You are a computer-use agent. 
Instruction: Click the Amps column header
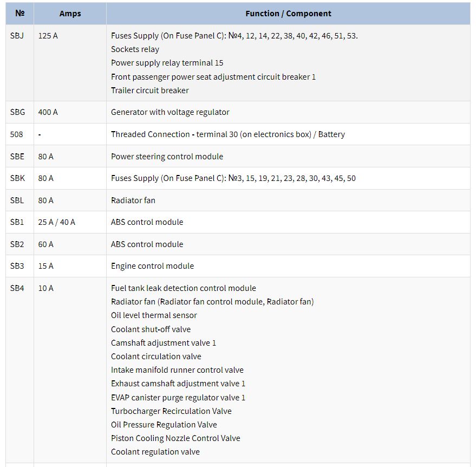(x=70, y=14)
